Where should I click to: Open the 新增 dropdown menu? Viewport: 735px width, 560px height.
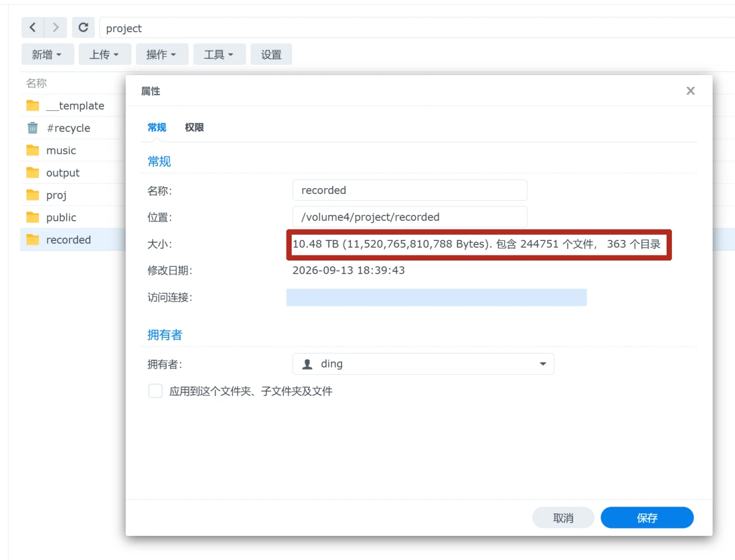(48, 55)
